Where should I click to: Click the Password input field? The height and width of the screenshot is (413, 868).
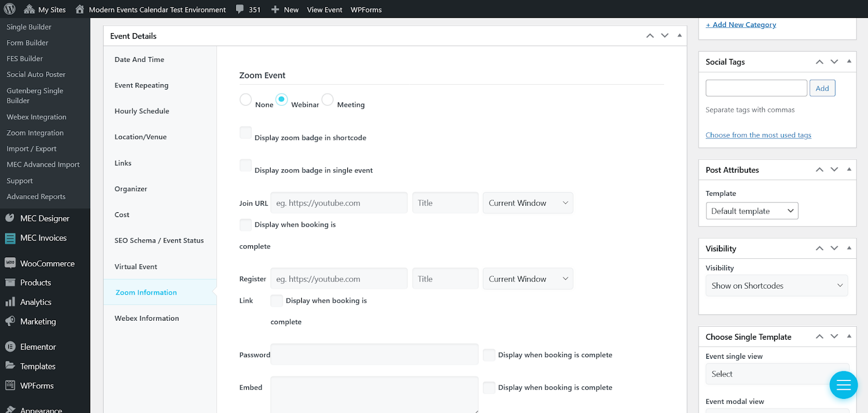click(374, 354)
